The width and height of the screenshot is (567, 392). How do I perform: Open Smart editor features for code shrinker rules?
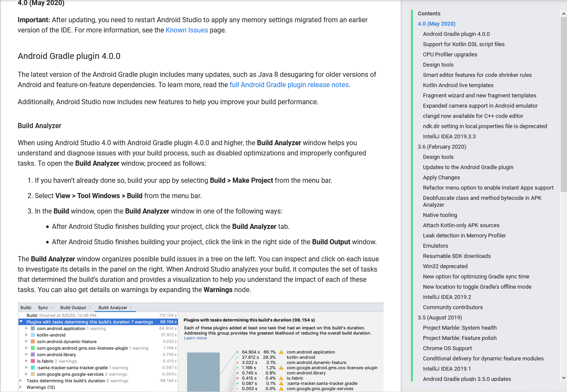click(x=477, y=75)
